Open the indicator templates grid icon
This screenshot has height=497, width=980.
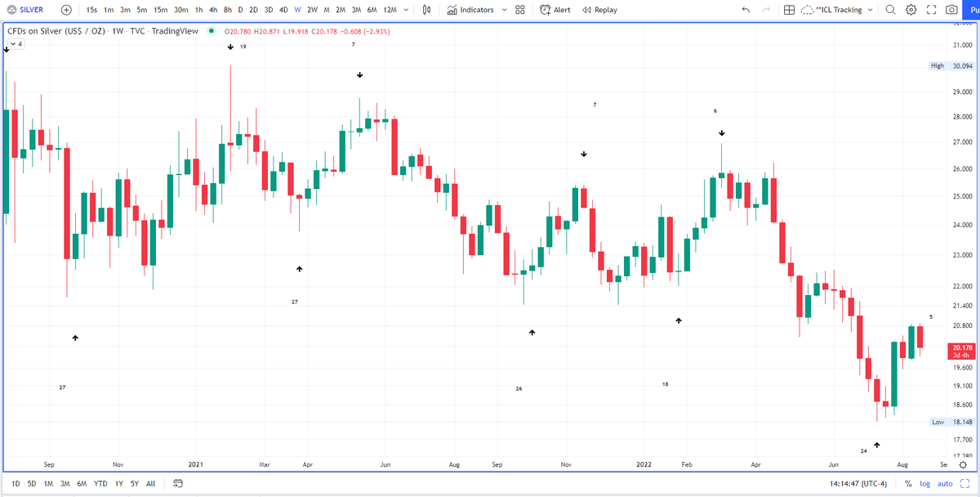point(520,10)
